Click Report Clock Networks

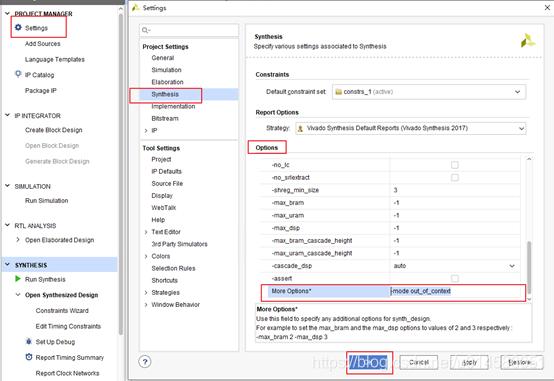click(67, 373)
